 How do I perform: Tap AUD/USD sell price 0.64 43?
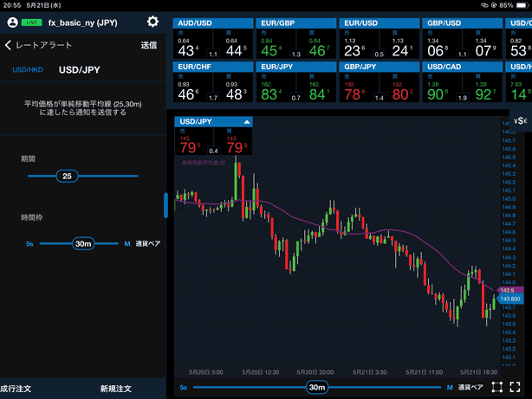(190, 45)
